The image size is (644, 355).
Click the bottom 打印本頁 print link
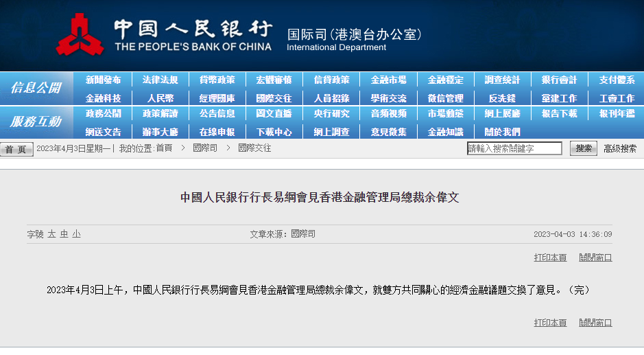tap(550, 322)
